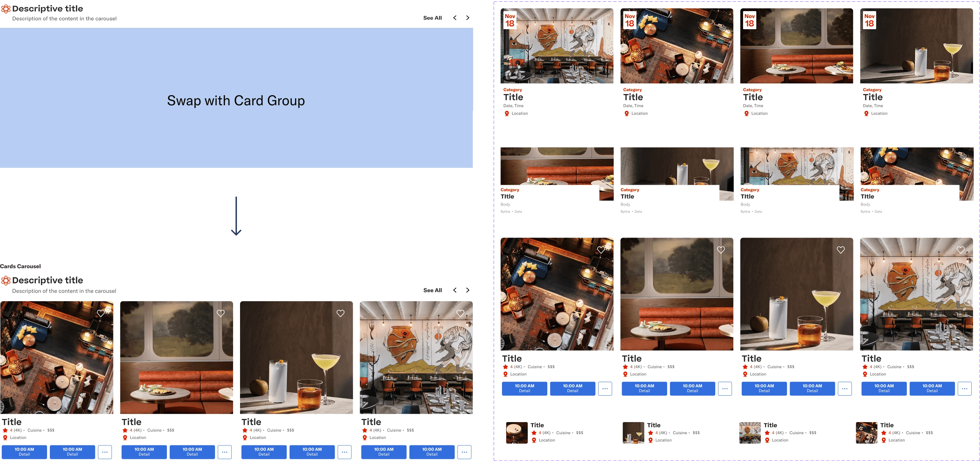The height and width of the screenshot is (461, 980).
Task: Click previous arrow in the top carousel header
Action: pyautogui.click(x=455, y=18)
